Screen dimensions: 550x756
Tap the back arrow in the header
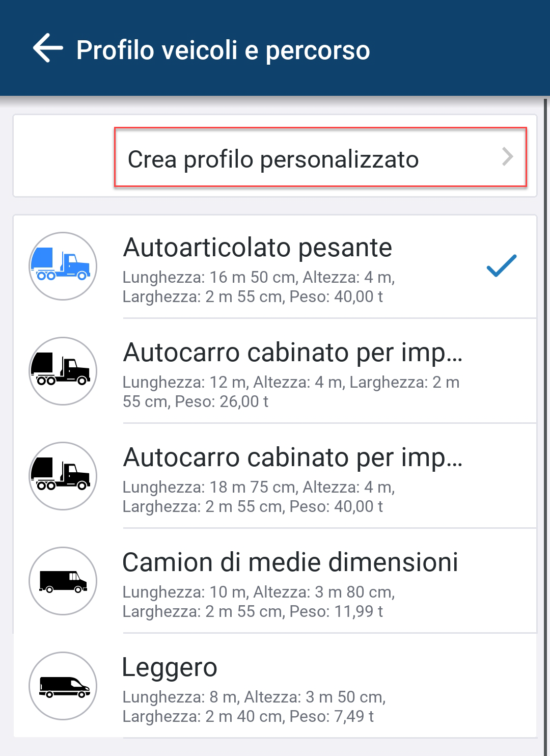pyautogui.click(x=48, y=48)
